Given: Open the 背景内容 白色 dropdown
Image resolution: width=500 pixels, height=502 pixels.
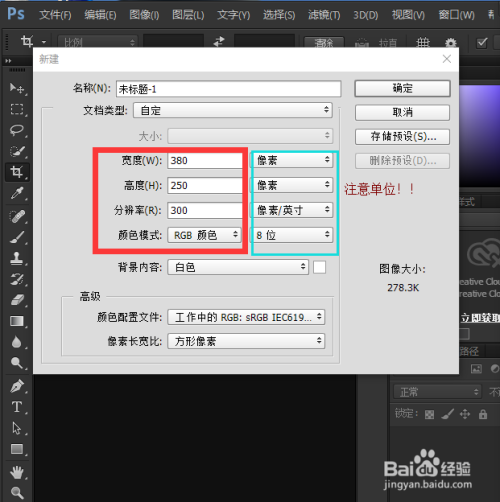Looking at the screenshot, I should pos(238,267).
